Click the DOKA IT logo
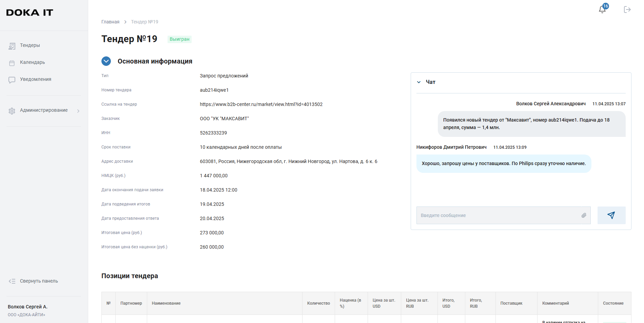This screenshot has width=644, height=323. [30, 13]
